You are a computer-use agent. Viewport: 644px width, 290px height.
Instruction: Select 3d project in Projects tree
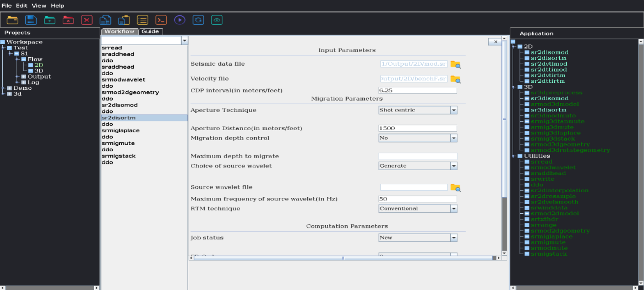coord(18,94)
